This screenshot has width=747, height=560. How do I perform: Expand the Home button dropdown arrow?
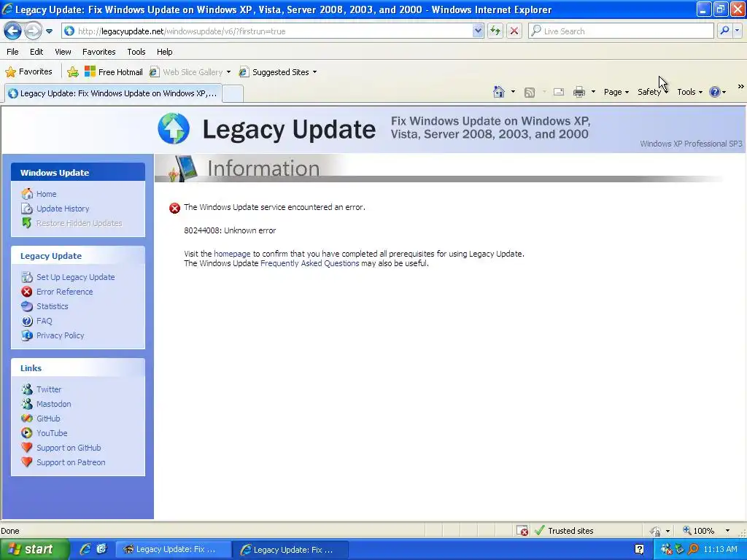(513, 92)
